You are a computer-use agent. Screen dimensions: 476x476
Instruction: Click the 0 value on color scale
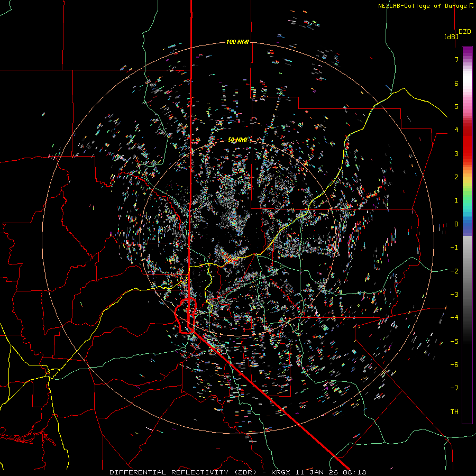point(456,224)
